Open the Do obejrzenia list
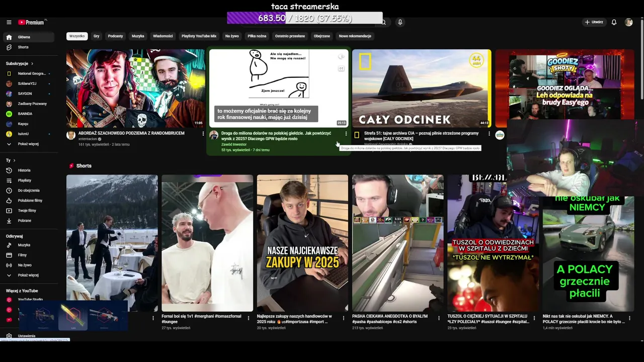644x362 pixels. (x=30, y=191)
